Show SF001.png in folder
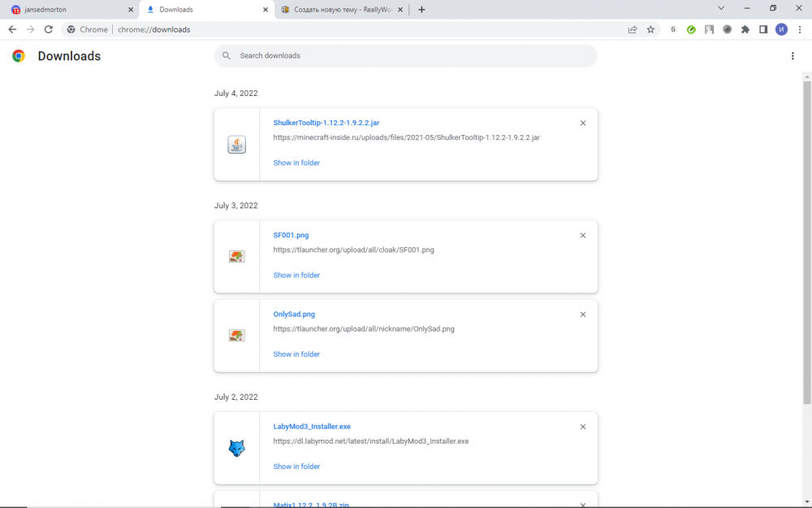Image resolution: width=812 pixels, height=508 pixels. coord(296,276)
